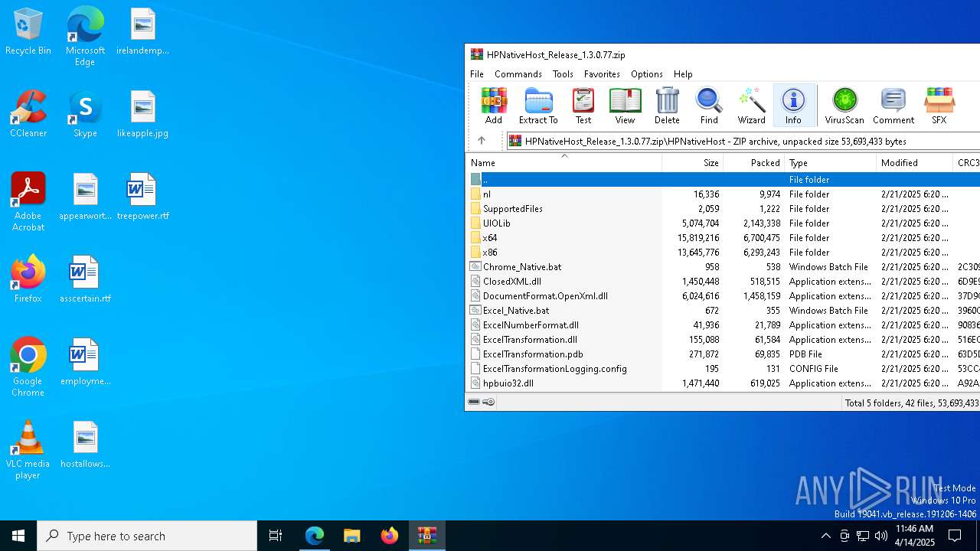
Task: Open the volume speaker tray icon
Action: tap(881, 536)
